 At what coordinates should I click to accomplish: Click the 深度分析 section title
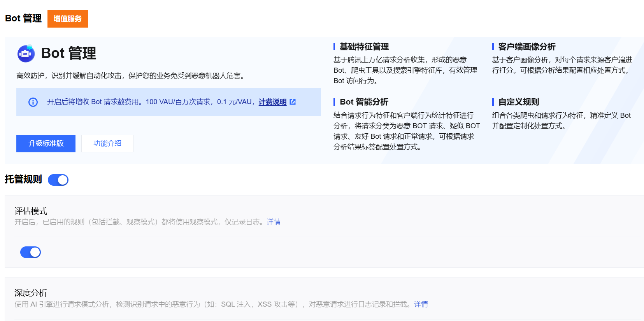(x=31, y=293)
